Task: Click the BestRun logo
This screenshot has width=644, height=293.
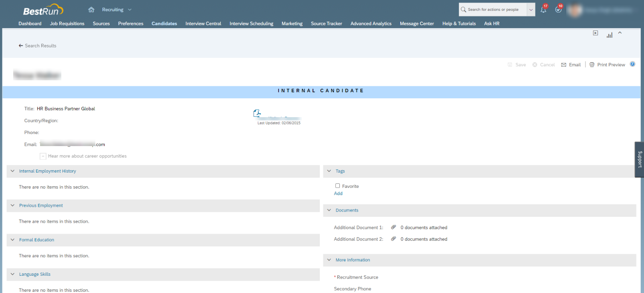Action: 43,10
